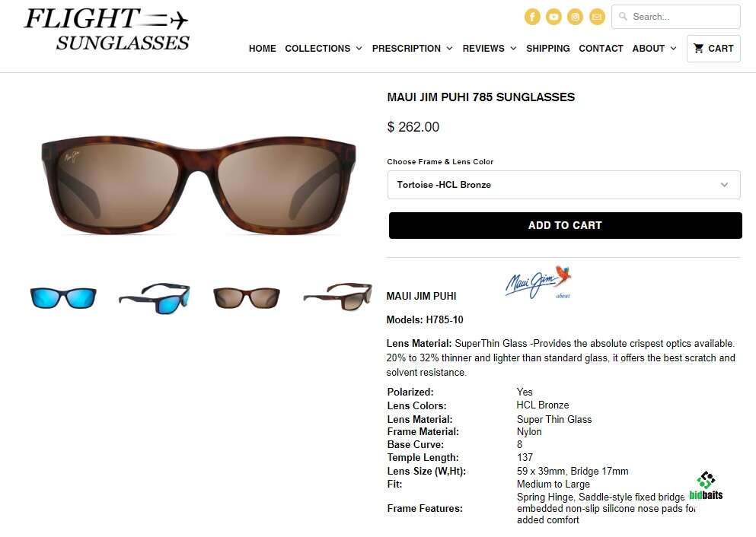Expand the Reviews menu
756x537 pixels.
pyautogui.click(x=490, y=49)
